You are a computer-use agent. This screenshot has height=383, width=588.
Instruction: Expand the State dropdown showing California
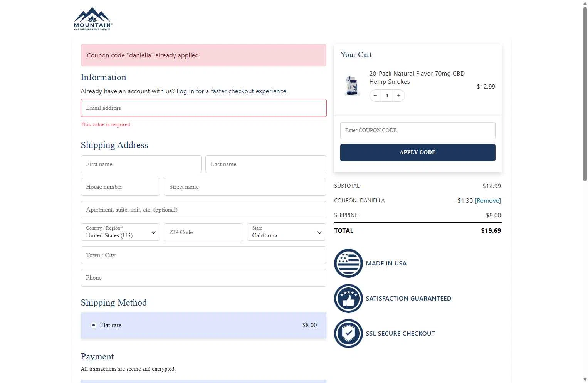(x=286, y=232)
